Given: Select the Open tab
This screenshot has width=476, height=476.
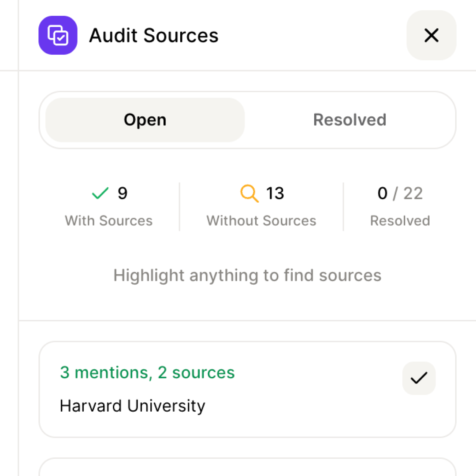Looking at the screenshot, I should 145,119.
